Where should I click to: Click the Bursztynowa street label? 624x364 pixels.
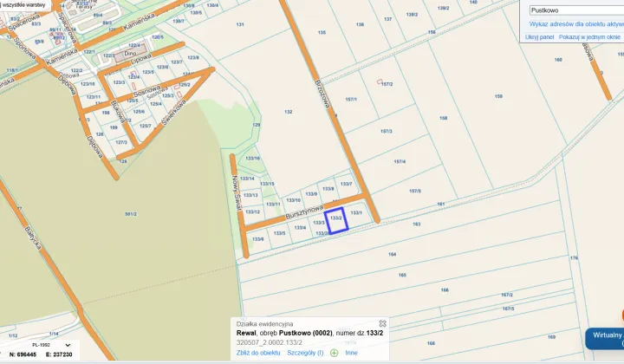pyautogui.click(x=304, y=212)
